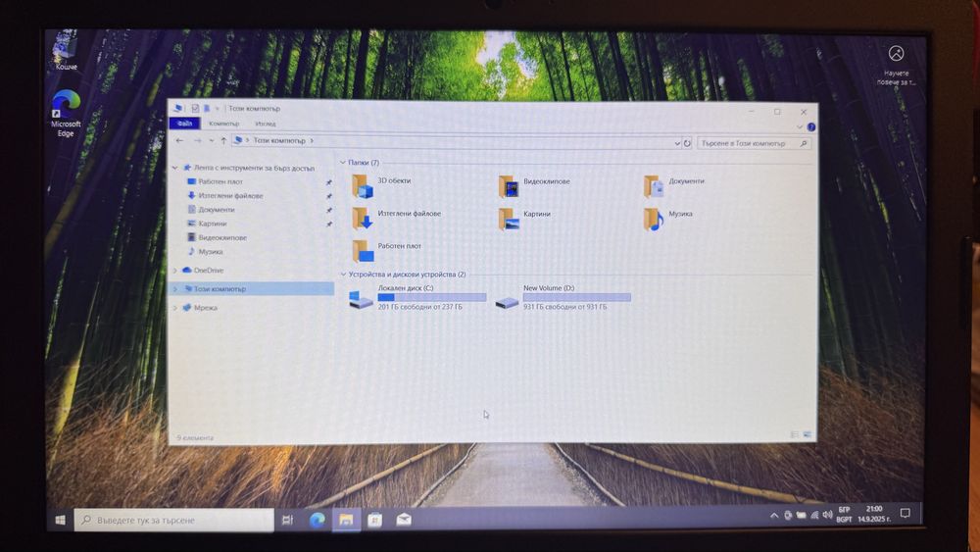Open the notification center icon
The height and width of the screenshot is (552, 980).
(905, 514)
